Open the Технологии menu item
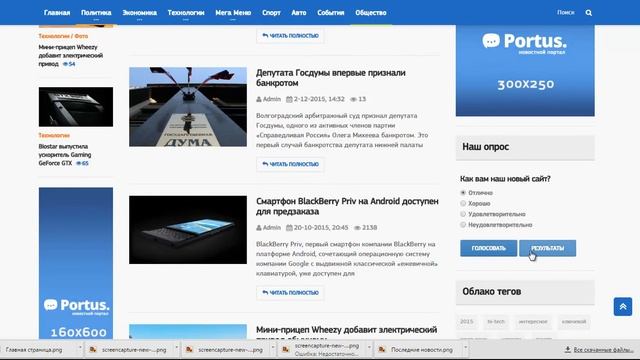 pyautogui.click(x=186, y=13)
